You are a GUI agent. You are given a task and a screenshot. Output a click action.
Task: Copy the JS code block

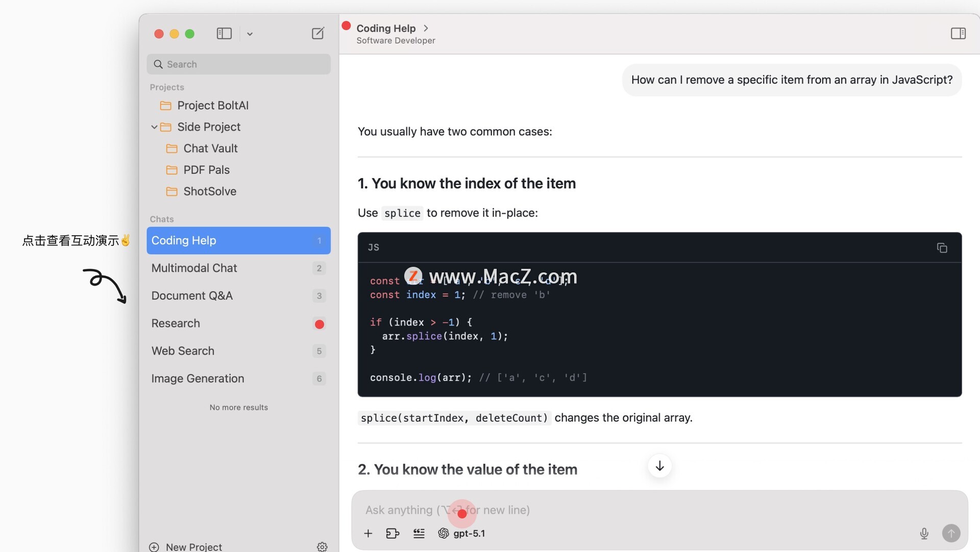tap(942, 248)
